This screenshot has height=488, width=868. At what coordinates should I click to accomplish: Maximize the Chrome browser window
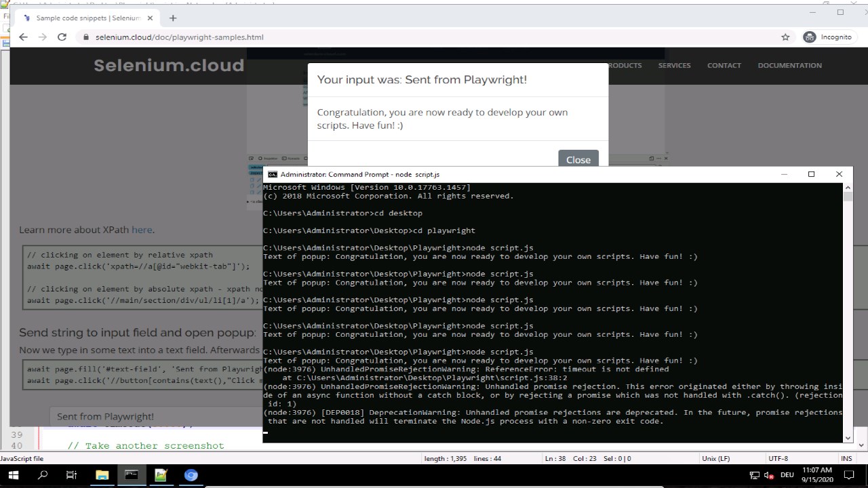point(840,12)
